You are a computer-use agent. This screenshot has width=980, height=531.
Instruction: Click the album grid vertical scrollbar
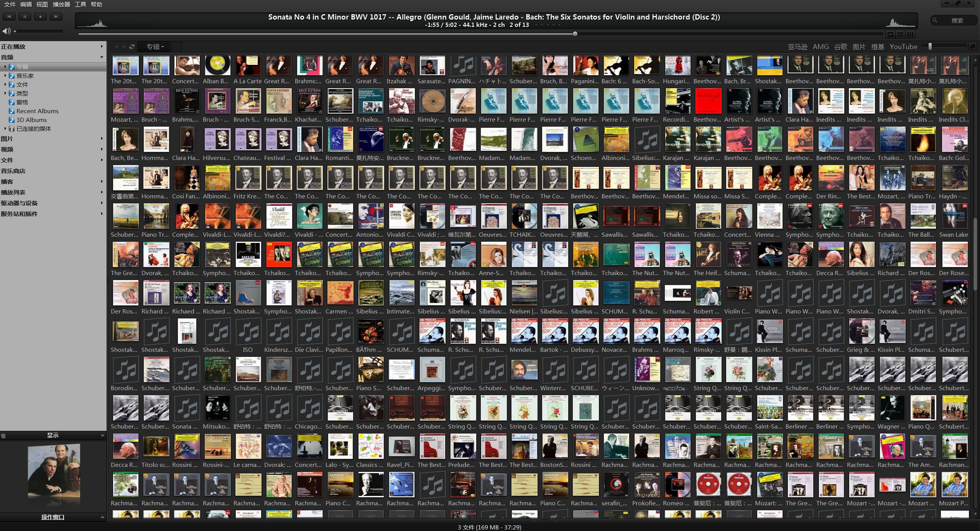[976, 254]
